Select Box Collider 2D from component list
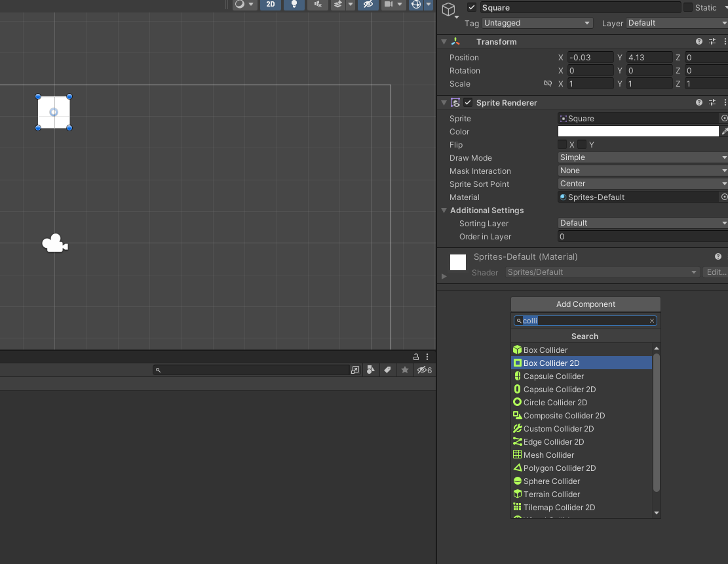 click(551, 363)
